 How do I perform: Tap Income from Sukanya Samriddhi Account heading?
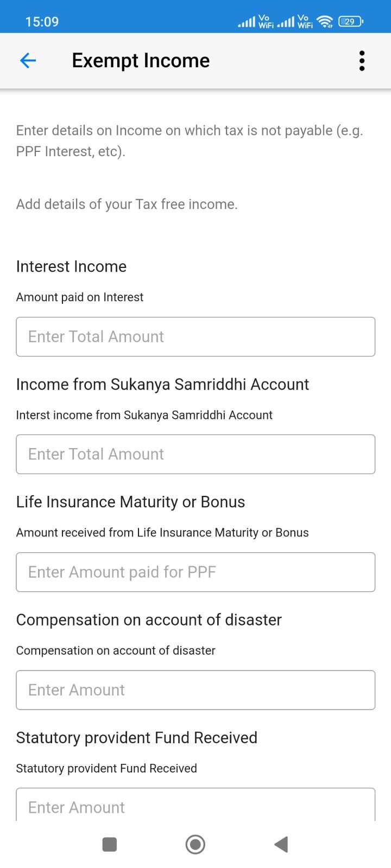tap(162, 384)
